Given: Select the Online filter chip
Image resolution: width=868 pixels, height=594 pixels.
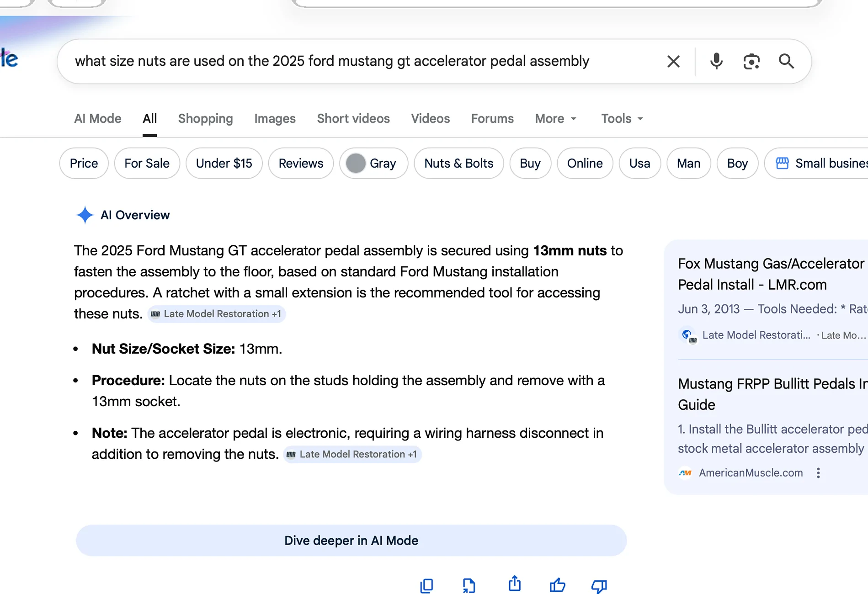Looking at the screenshot, I should tap(585, 163).
